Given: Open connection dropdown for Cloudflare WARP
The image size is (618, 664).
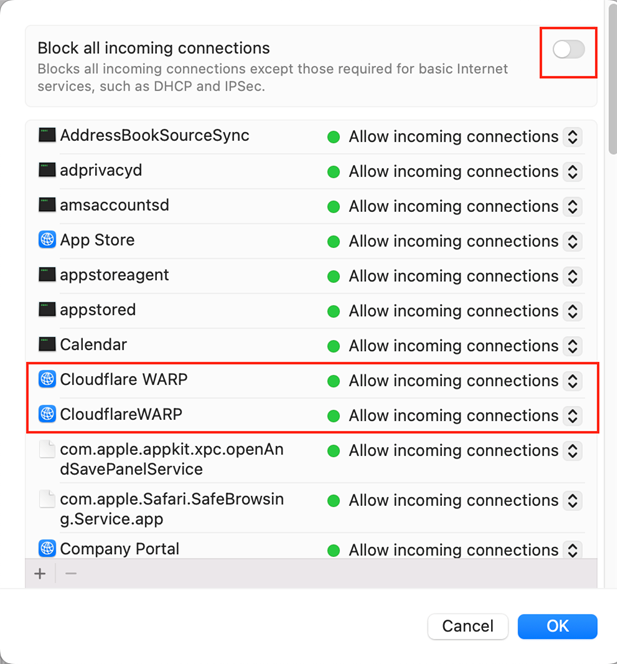Looking at the screenshot, I should tap(572, 381).
